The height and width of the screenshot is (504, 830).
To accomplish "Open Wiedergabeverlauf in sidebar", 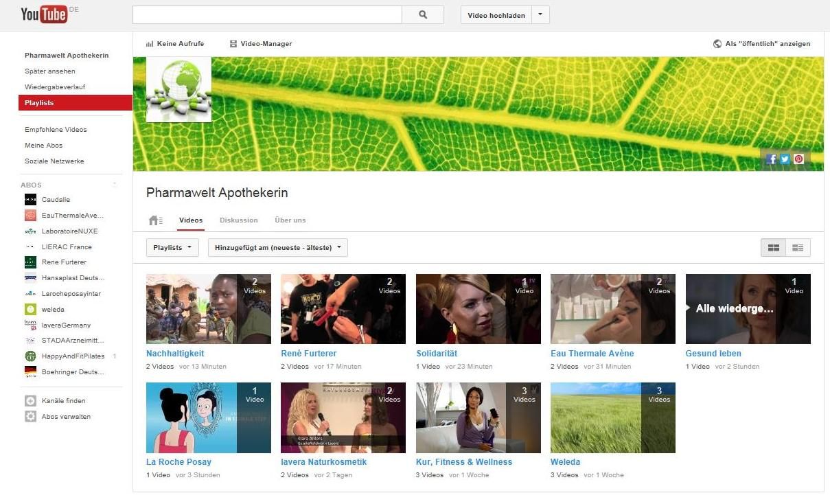I will tap(55, 87).
